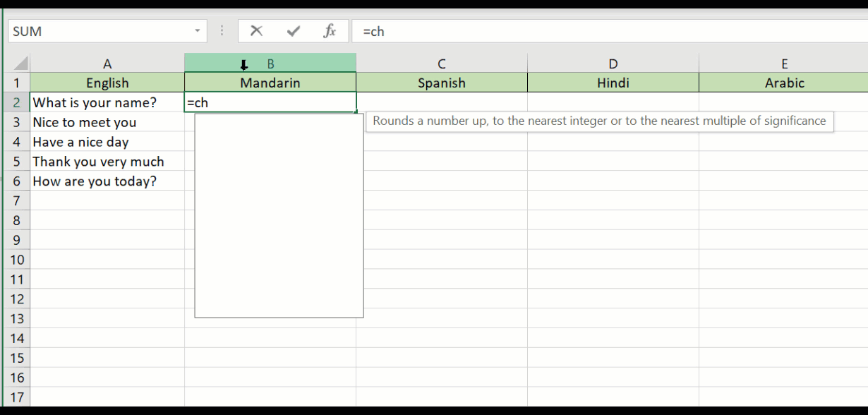Select row header 7
The width and height of the screenshot is (868, 415).
tap(16, 200)
